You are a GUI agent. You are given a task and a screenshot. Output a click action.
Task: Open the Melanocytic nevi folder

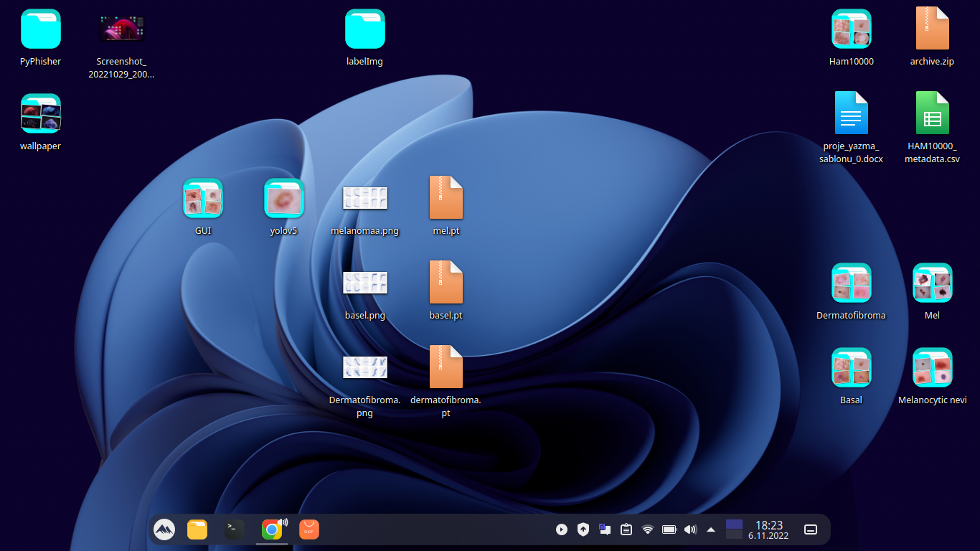933,367
